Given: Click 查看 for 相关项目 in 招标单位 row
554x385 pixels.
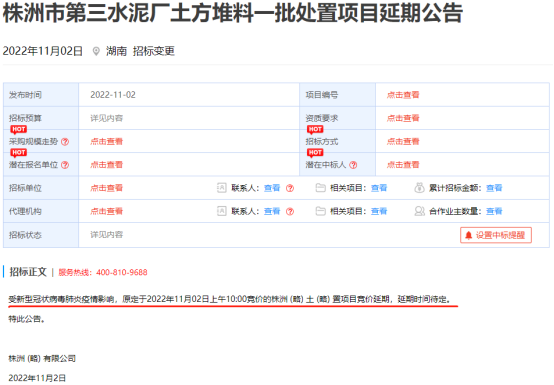Looking at the screenshot, I should pos(379,188).
